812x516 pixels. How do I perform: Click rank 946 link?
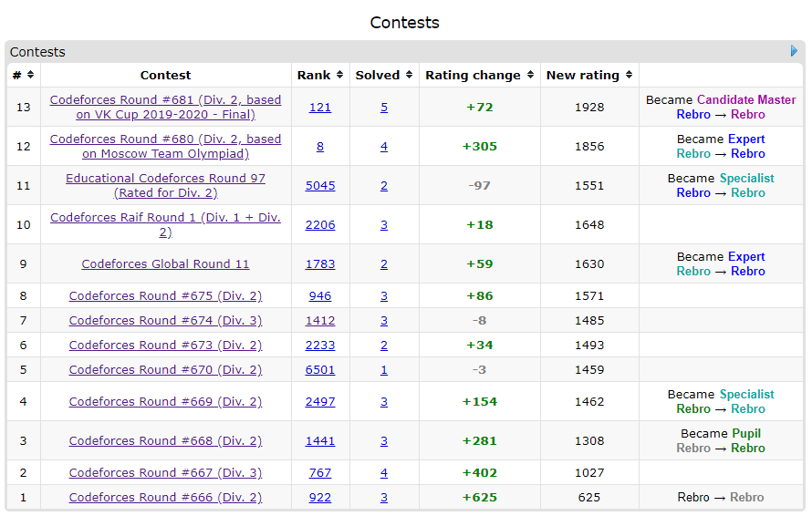[x=320, y=296]
